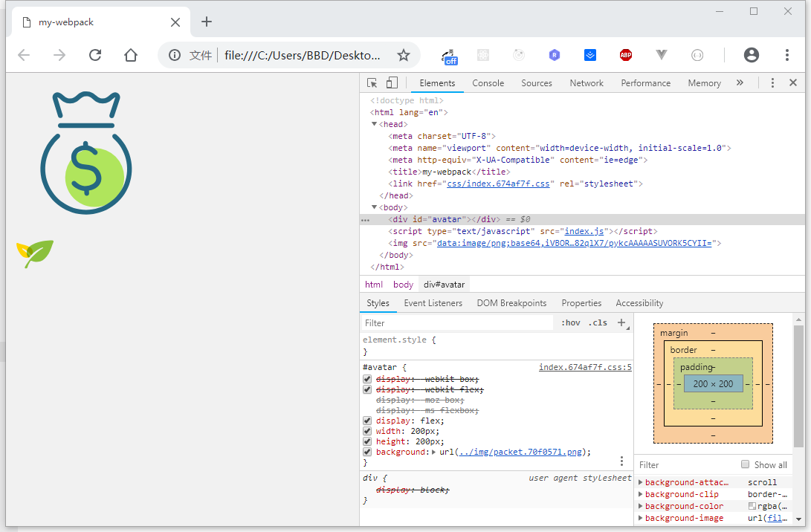Open the DOM Breakpoints pane
The image size is (811, 532).
pyautogui.click(x=511, y=303)
